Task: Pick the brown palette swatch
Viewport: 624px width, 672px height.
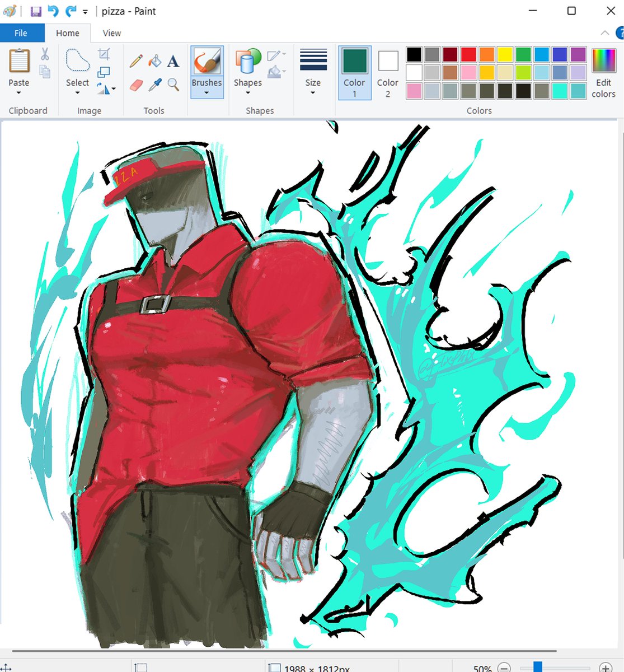Action: [x=451, y=72]
